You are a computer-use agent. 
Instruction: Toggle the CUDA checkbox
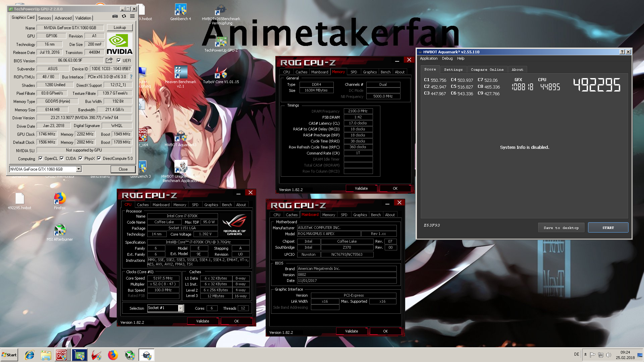[62, 159]
